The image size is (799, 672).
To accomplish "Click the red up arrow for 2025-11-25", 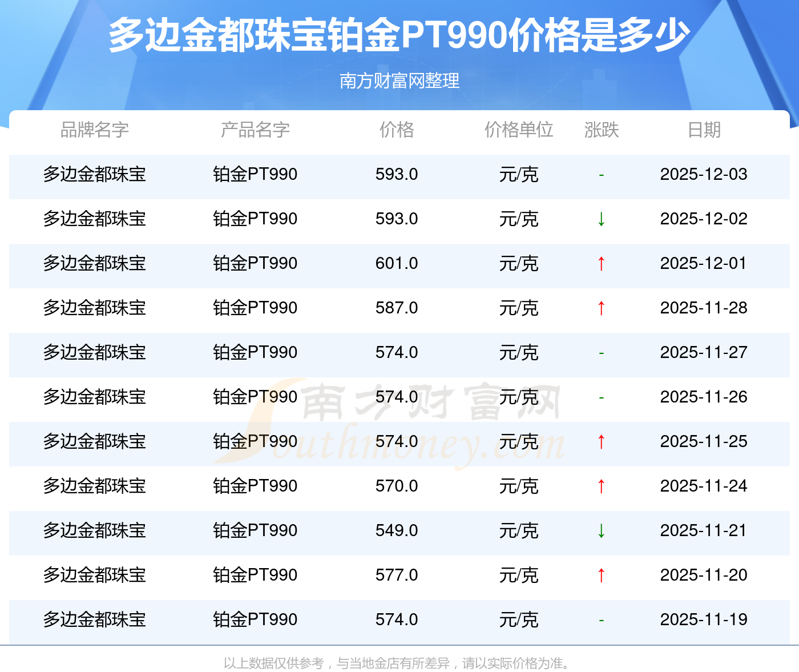I will point(601,442).
